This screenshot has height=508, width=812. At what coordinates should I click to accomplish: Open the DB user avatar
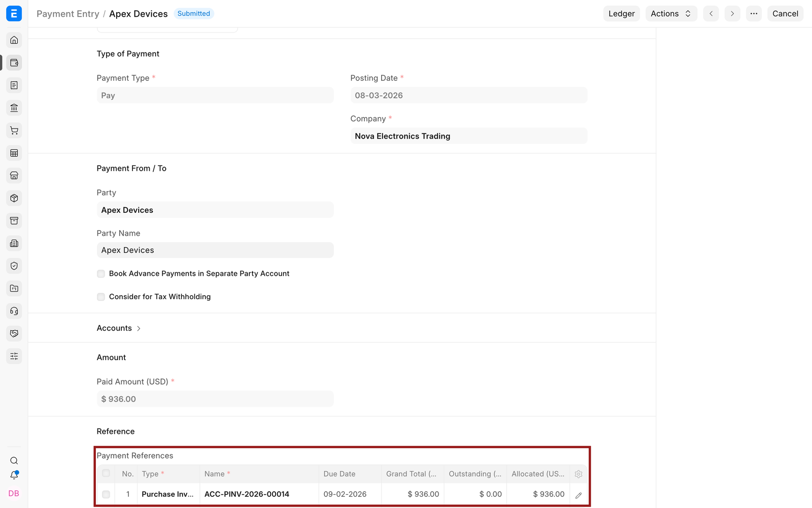point(14,493)
